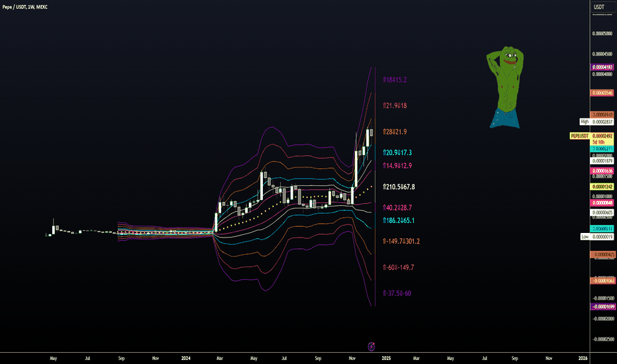617x364 pixels.
Task: Open the USDT currency selector
Action: coord(603,7)
